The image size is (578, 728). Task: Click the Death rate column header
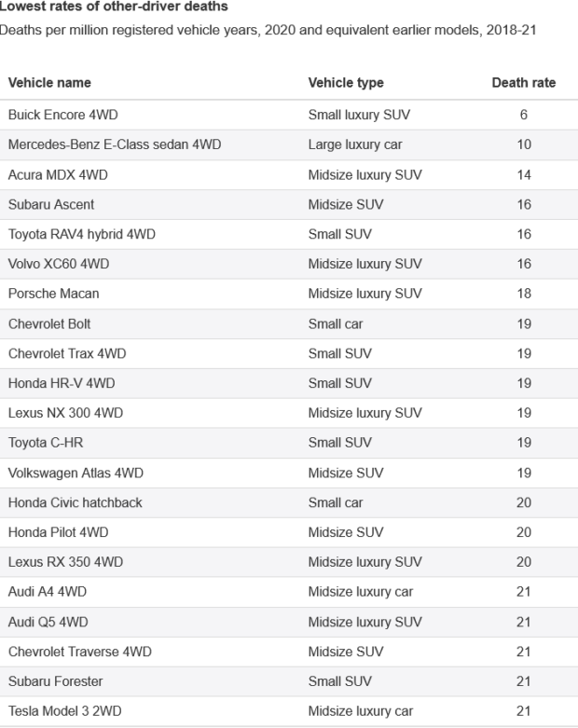(x=523, y=83)
